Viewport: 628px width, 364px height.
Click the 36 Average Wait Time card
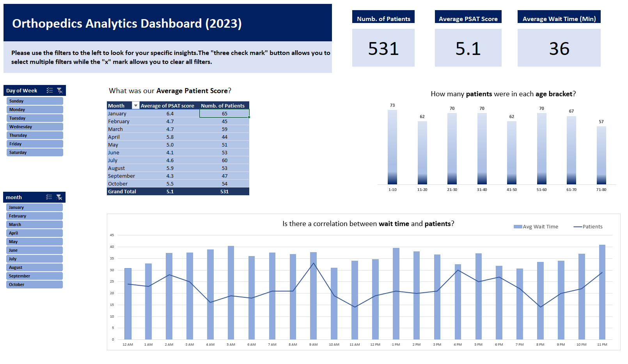(559, 48)
